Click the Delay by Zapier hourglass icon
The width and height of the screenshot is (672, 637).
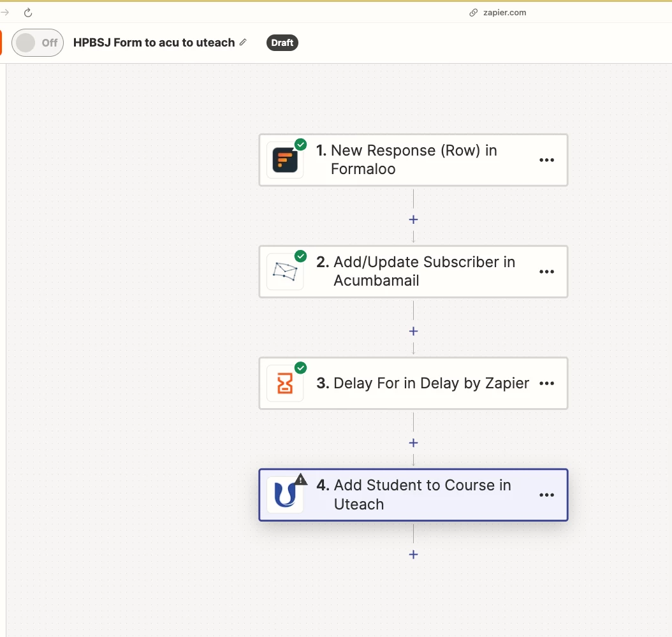click(285, 383)
